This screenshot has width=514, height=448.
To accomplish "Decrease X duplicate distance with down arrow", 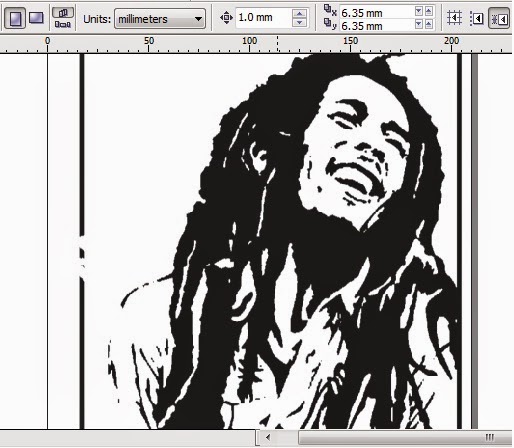I will (x=419, y=12).
